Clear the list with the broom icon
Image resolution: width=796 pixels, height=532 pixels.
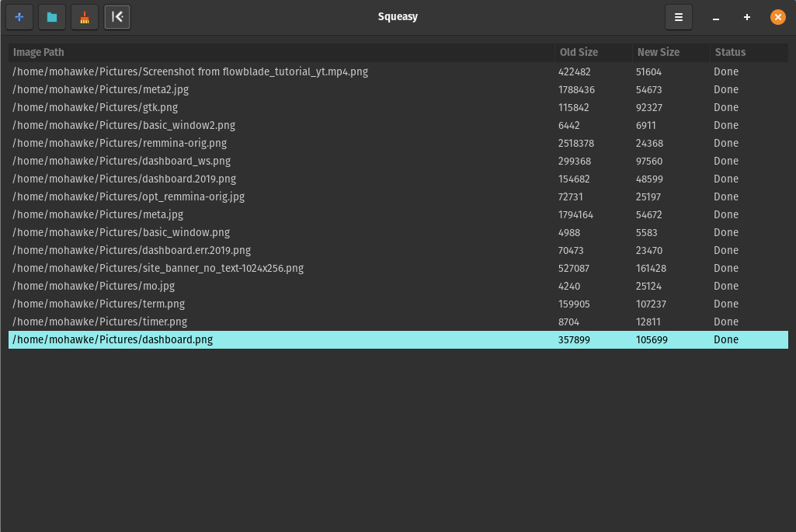pos(85,17)
